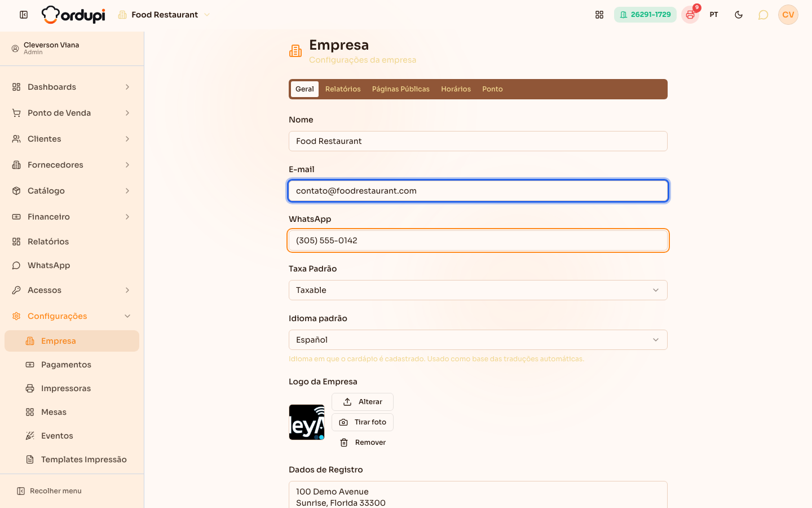The width and height of the screenshot is (812, 508).
Task: Go to the Mesas settings page
Action: click(72, 412)
